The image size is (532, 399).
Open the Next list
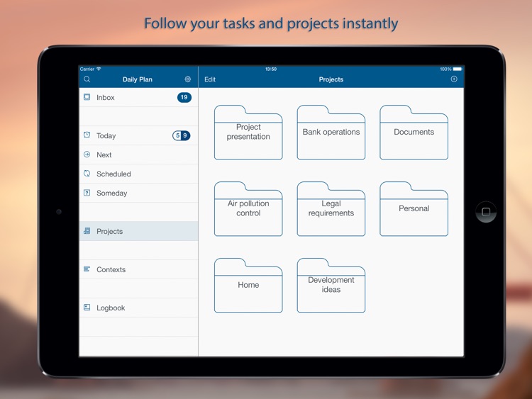tap(138, 154)
